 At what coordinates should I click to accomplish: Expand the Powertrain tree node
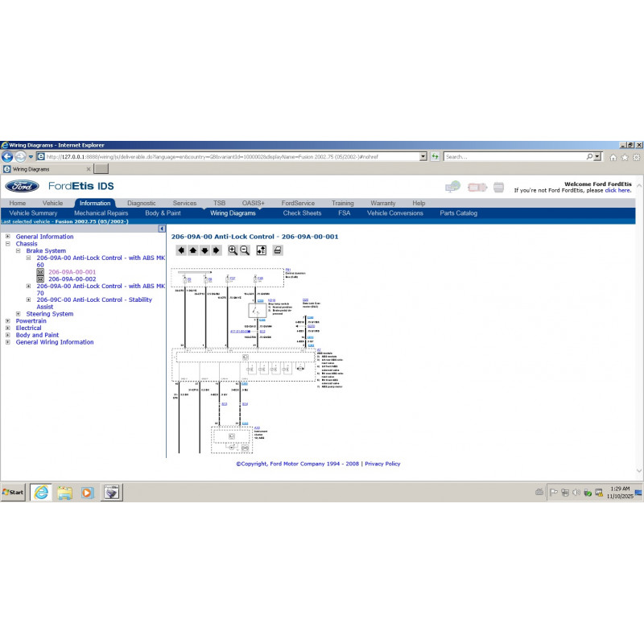pos(8,321)
